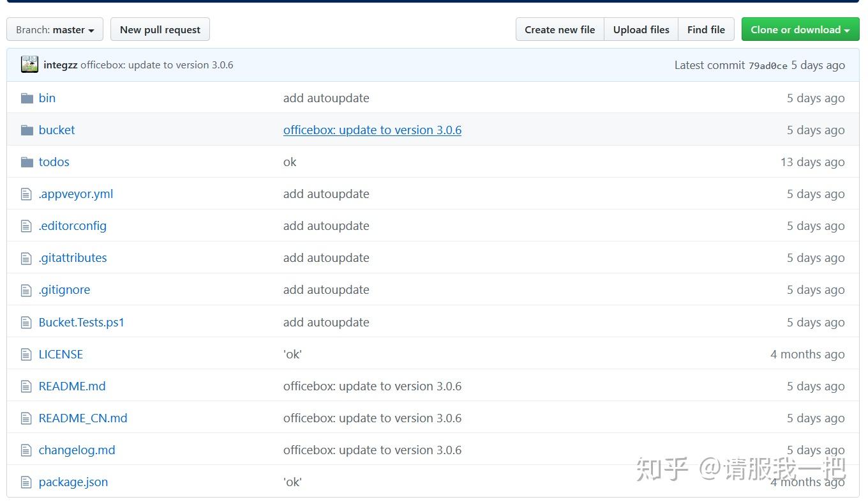Open the Bucket.Tests.ps1 file link

[82, 322]
